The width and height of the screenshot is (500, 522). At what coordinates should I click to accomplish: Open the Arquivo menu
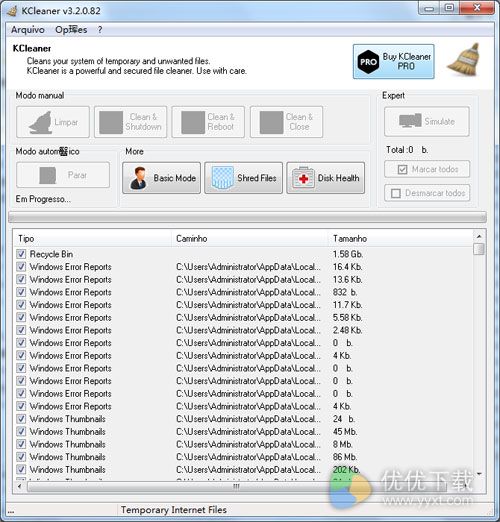28,30
